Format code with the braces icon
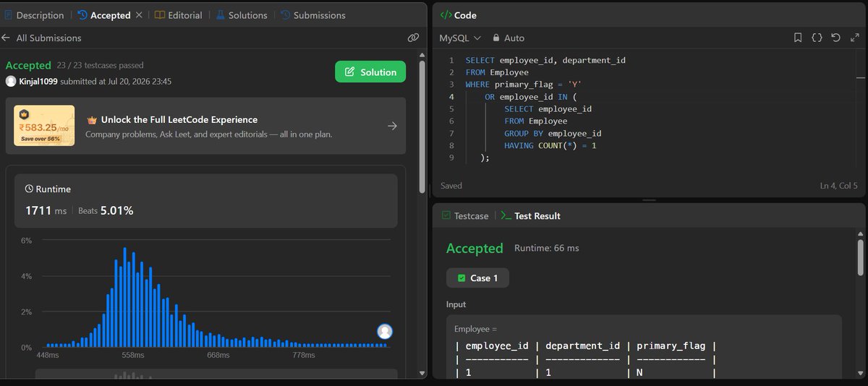Viewport: 868px width, 386px height. coord(817,38)
